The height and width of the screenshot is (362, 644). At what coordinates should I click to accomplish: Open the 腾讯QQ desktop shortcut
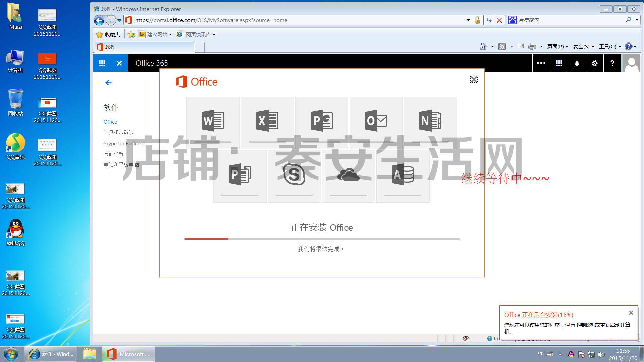(x=16, y=233)
